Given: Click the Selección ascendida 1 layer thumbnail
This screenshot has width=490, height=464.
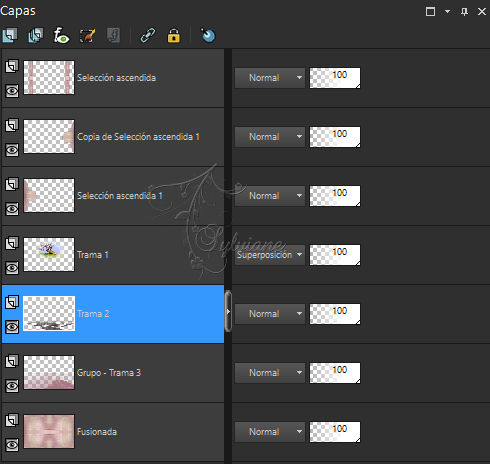Looking at the screenshot, I should (x=49, y=196).
